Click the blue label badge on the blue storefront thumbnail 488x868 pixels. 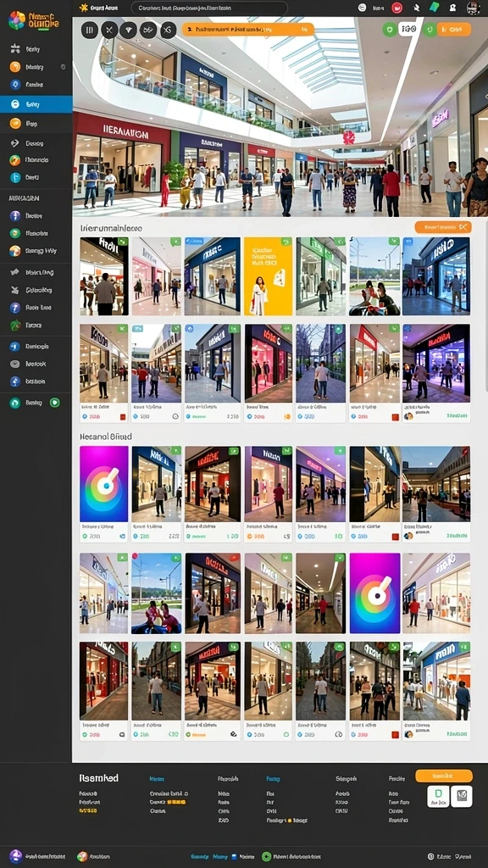[194, 242]
